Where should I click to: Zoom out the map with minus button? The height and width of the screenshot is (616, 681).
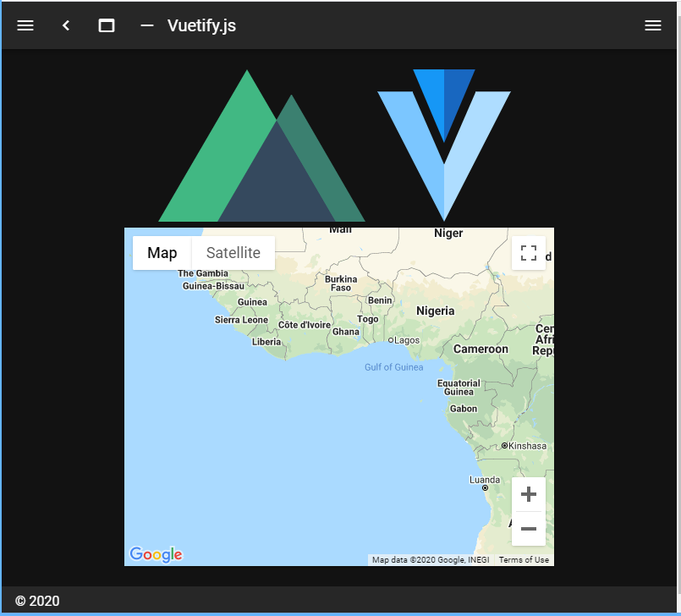[x=529, y=529]
